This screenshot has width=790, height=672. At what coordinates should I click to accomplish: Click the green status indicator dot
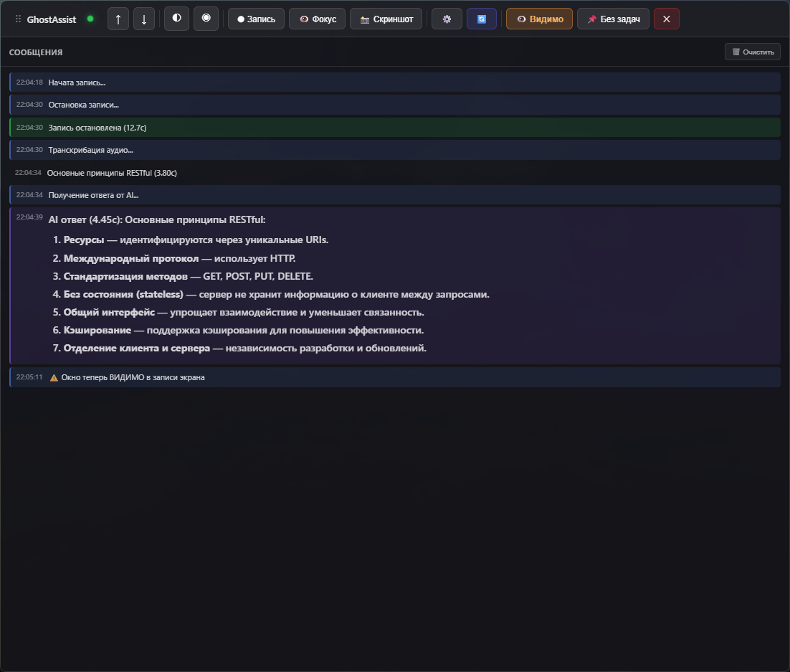(90, 19)
